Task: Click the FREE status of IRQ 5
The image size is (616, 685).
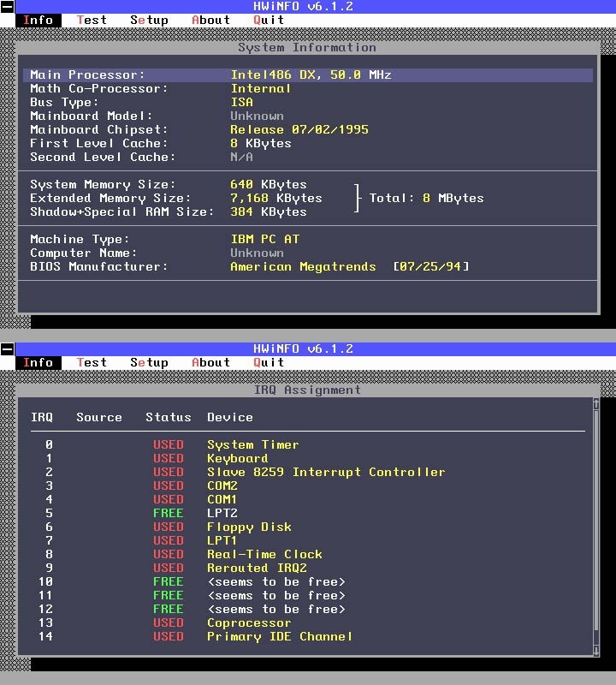Action: point(169,513)
